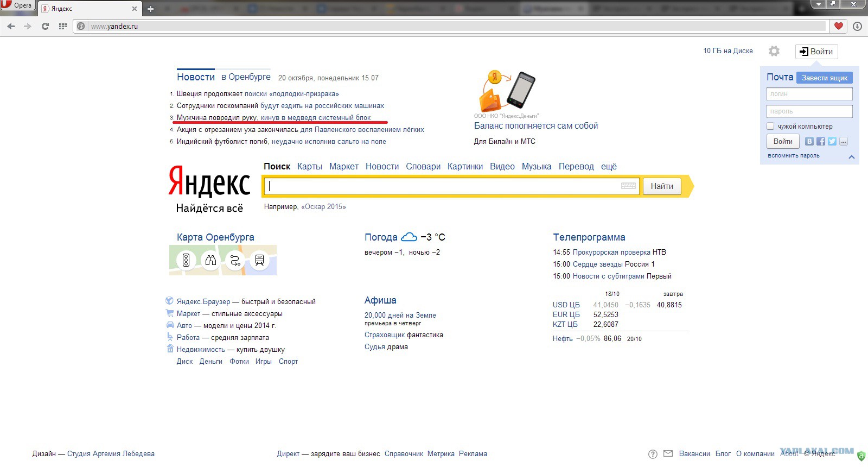
Task: Open Телепрограмма heading link
Action: tap(589, 237)
